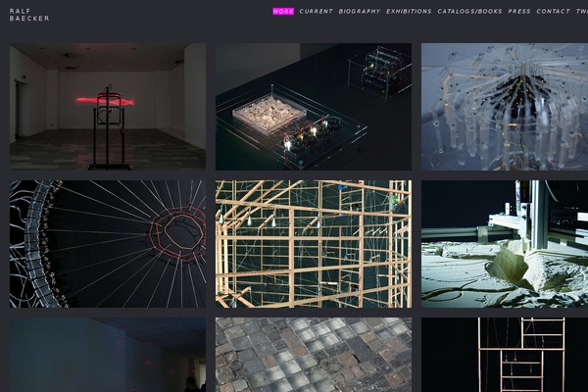Open the BIOGRAPHY section
This screenshot has height=392, width=588.
coord(360,11)
